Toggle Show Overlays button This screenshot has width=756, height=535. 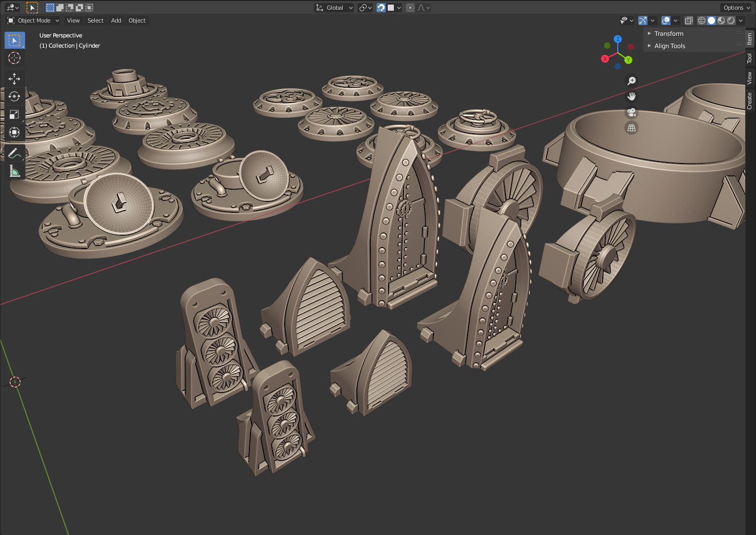click(x=666, y=20)
